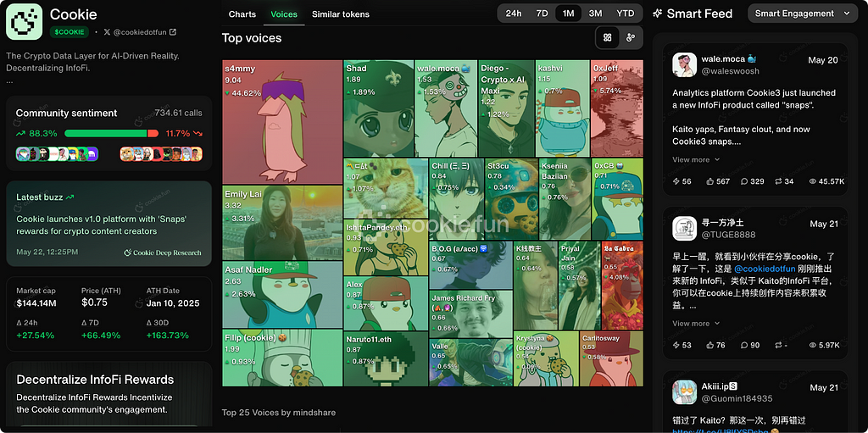This screenshot has width=868, height=433.
Task: Click the bearish callers avatar group
Action: click(161, 154)
